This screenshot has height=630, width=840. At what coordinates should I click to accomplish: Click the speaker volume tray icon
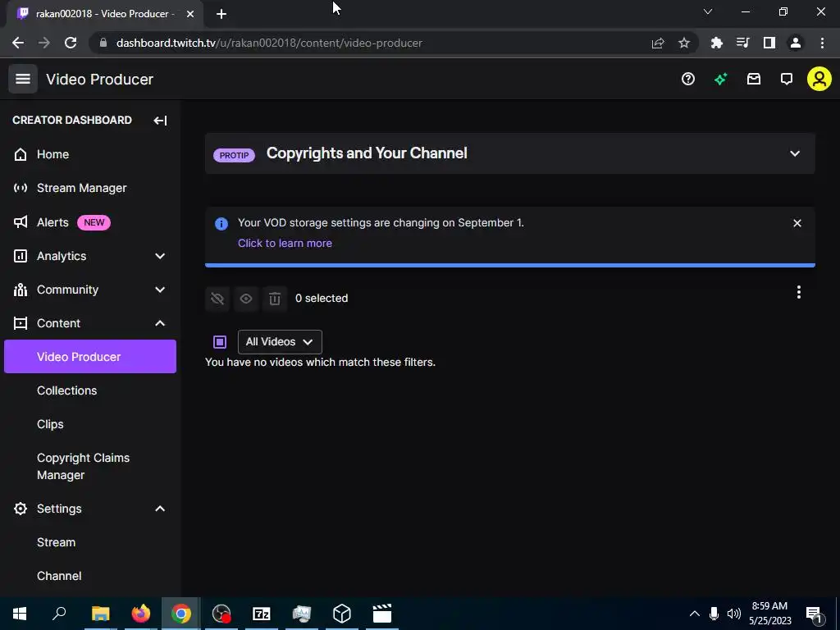point(734,614)
